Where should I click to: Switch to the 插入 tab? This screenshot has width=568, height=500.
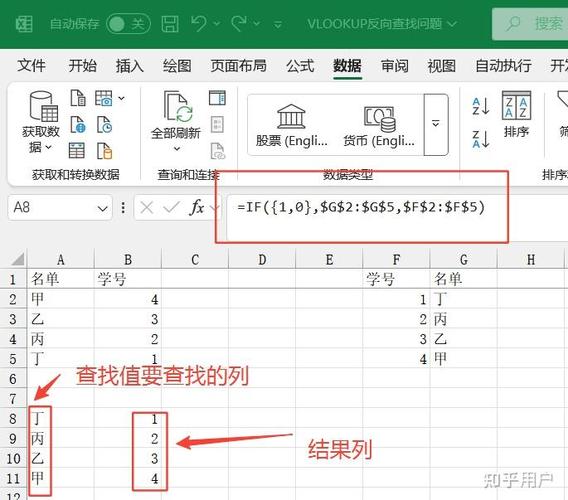coord(130,66)
